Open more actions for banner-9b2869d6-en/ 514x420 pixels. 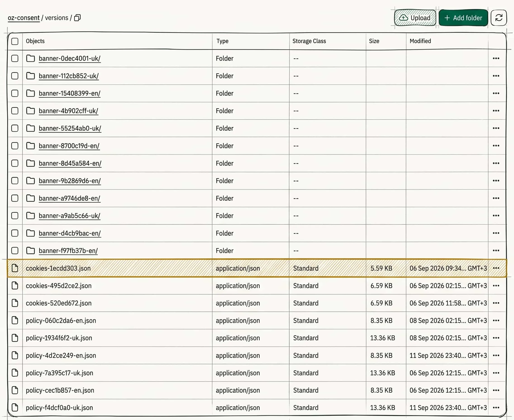(x=496, y=181)
